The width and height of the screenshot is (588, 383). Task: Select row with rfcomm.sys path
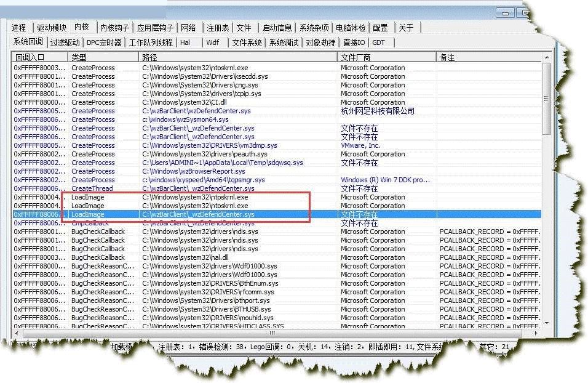coord(276,292)
